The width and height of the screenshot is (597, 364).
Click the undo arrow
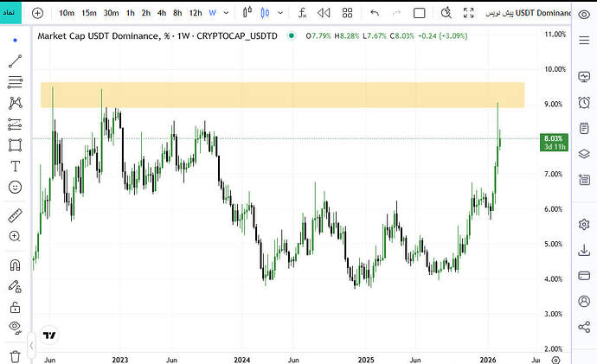375,13
